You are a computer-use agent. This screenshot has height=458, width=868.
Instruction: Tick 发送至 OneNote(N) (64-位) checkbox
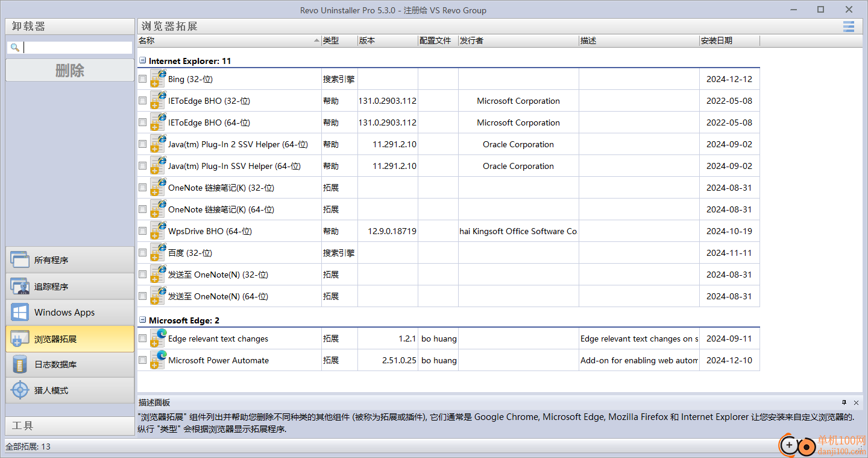(x=142, y=296)
